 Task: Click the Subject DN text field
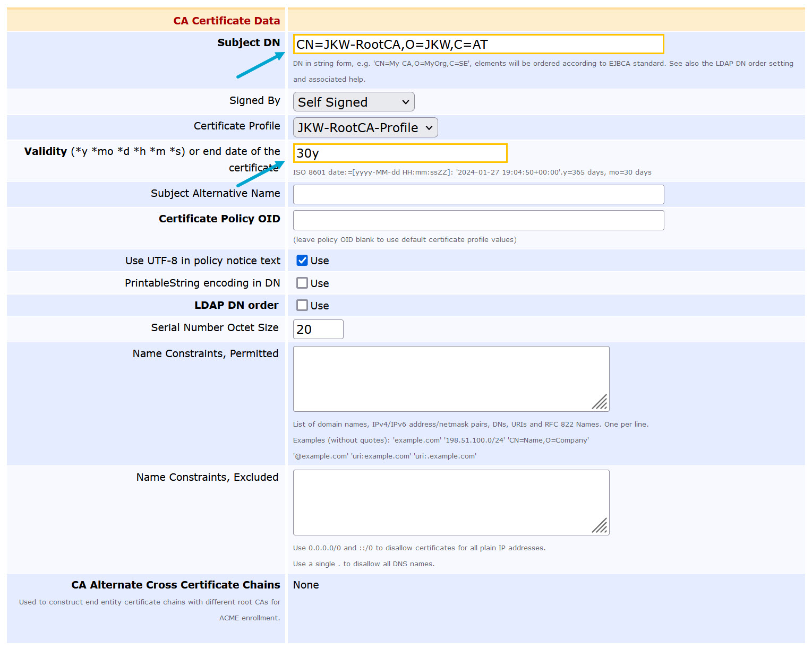click(478, 45)
